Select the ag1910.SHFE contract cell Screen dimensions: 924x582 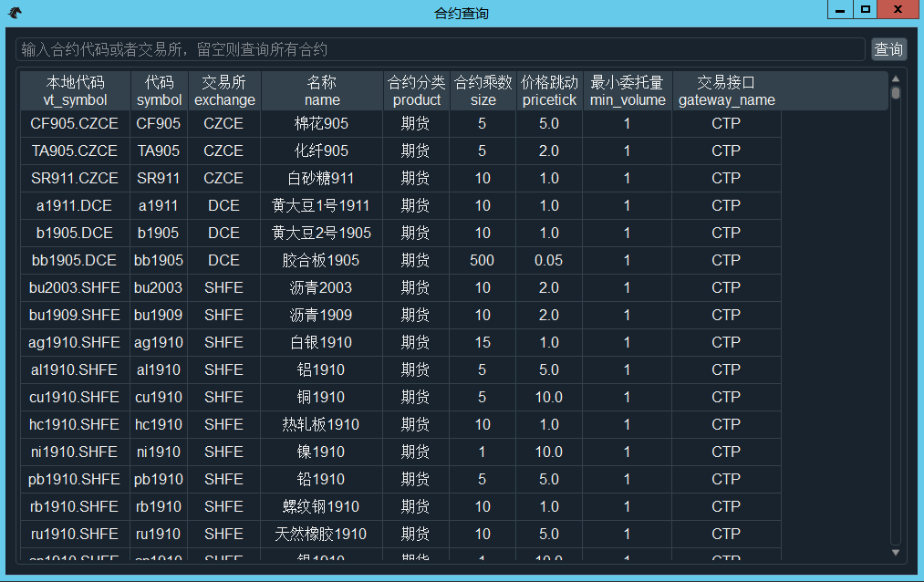tap(75, 342)
